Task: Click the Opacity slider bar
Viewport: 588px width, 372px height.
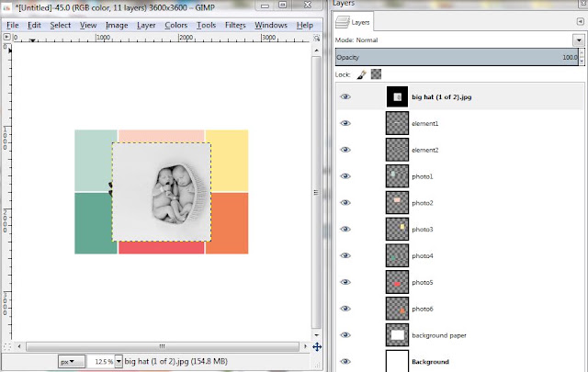Action: [x=457, y=57]
